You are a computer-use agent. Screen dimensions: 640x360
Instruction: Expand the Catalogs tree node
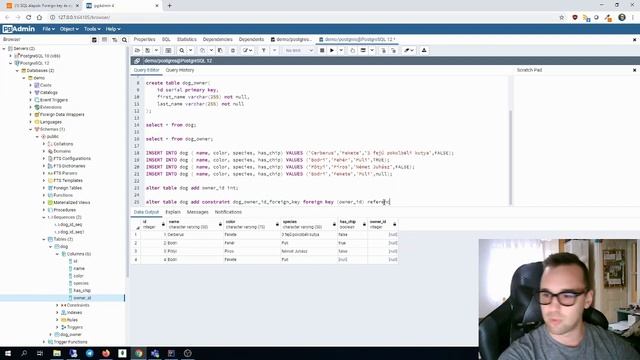point(31,93)
